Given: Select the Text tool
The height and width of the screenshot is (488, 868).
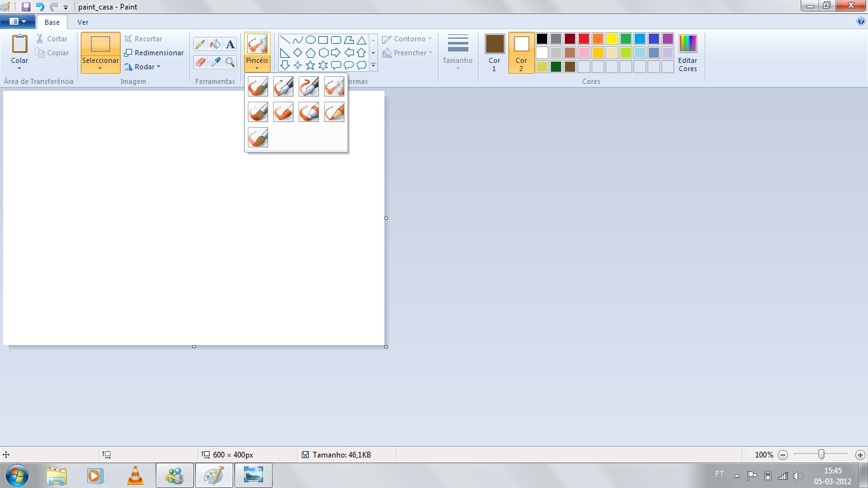Looking at the screenshot, I should (229, 44).
